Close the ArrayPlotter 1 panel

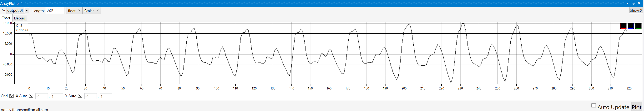pos(639,3)
